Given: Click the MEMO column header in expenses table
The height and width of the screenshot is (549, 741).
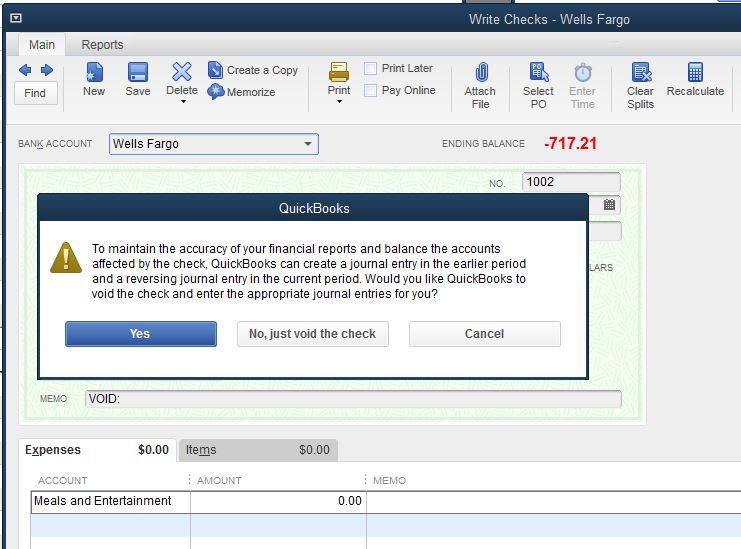Looking at the screenshot, I should [389, 480].
